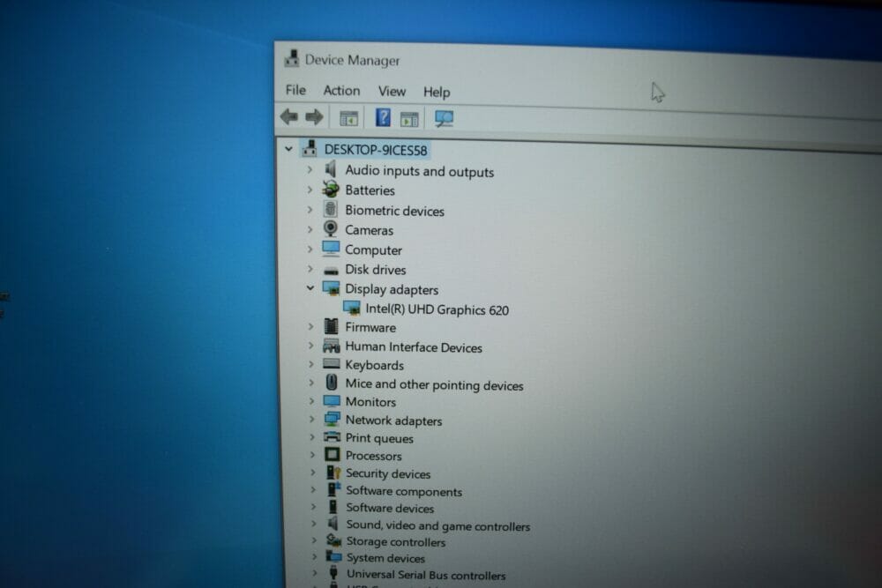Expand the Monitors category arrow
This screenshot has width=882, height=588.
311,401
